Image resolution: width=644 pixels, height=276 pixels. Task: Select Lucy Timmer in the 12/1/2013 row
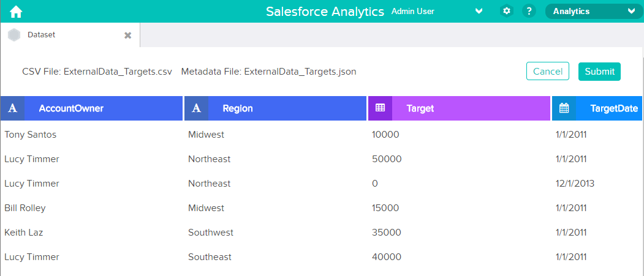tap(32, 184)
